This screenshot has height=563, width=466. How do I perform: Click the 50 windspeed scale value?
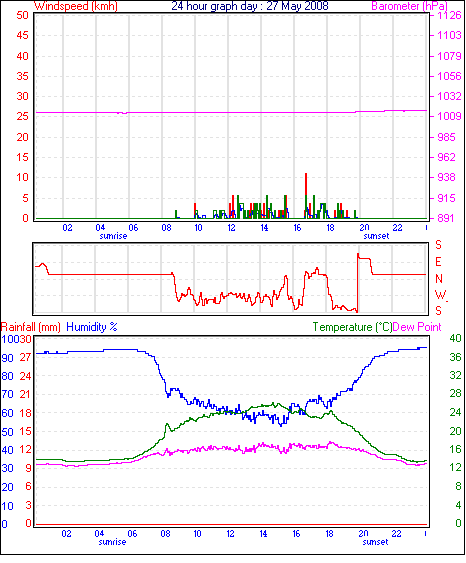[x=22, y=15]
